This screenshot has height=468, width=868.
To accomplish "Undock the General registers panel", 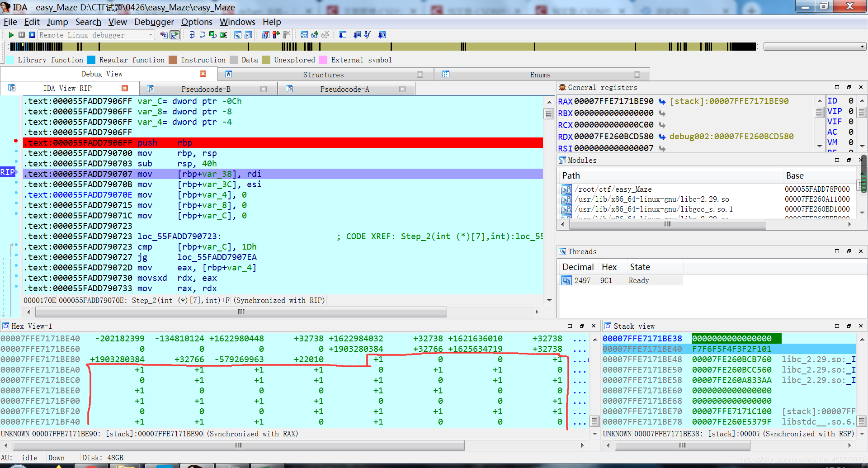I will click(x=849, y=87).
